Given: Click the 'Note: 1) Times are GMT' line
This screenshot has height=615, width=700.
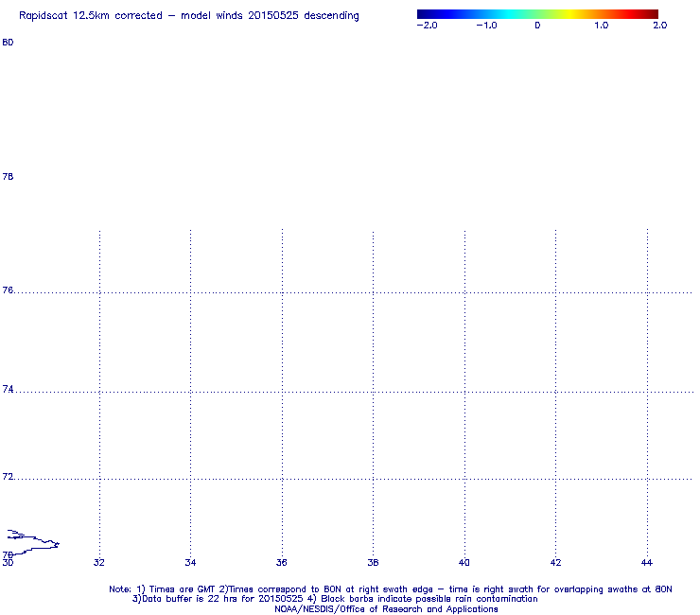Looking at the screenshot, I should tap(391, 589).
